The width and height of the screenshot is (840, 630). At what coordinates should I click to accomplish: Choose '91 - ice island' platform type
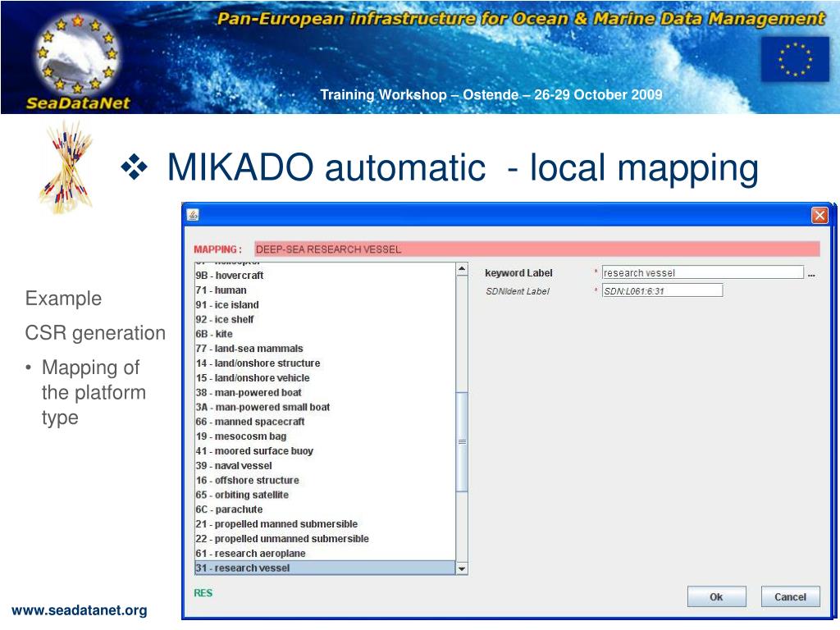(x=325, y=305)
